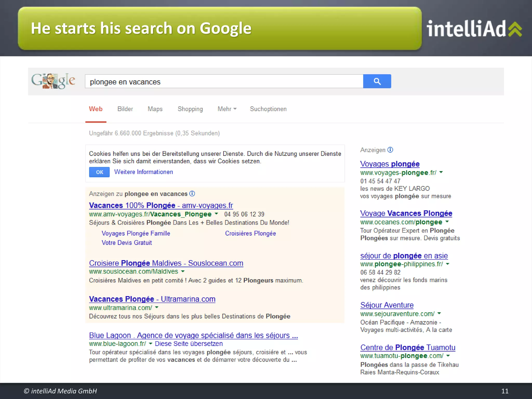532x399 pixels.
Task: Open 'Centre de Plongée Tuamotu' ad
Action: [x=408, y=348]
